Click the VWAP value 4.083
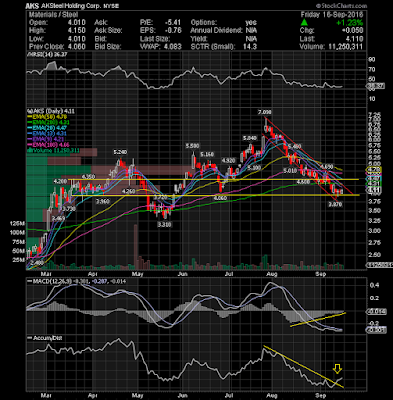The width and height of the screenshot is (393, 400). [x=172, y=47]
